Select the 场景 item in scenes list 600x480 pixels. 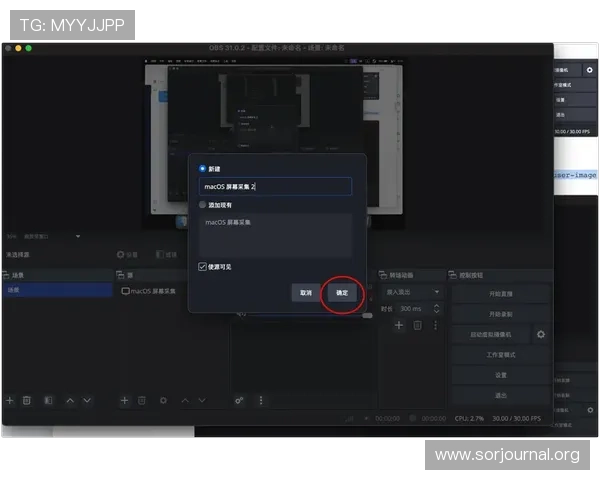pyautogui.click(x=57, y=290)
